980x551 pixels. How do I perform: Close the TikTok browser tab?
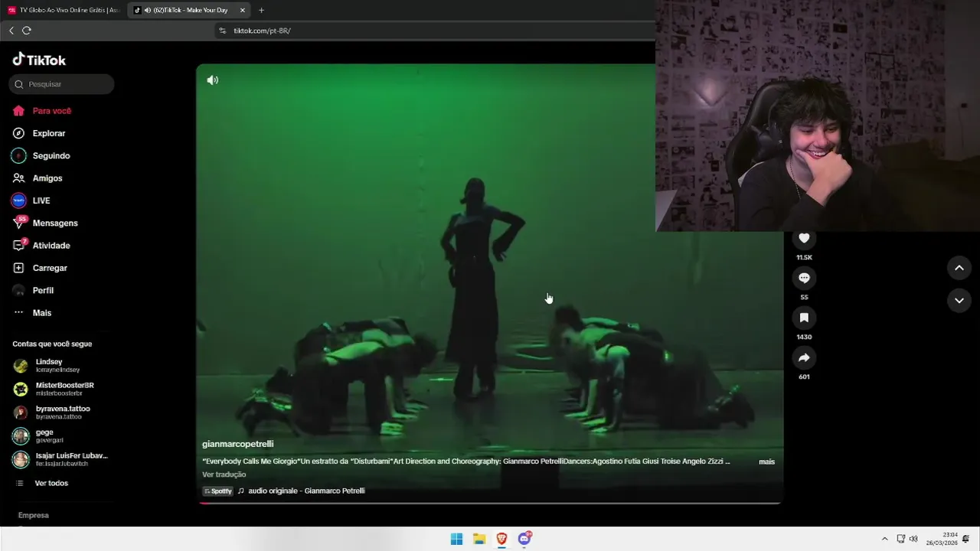[243, 10]
